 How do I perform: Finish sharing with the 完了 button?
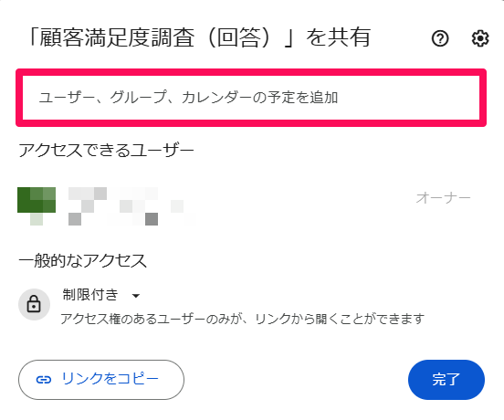coord(446,380)
